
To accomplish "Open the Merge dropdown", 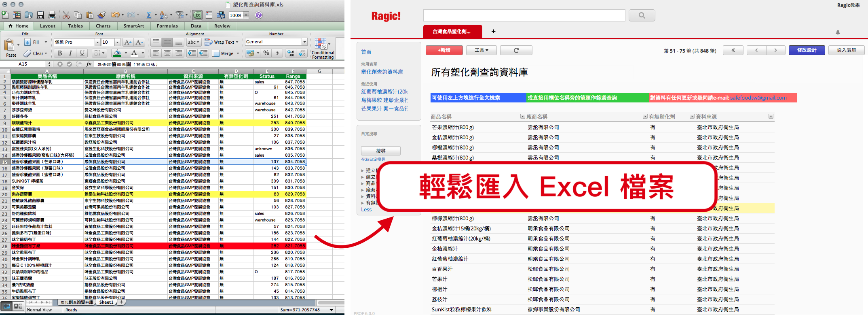I will click(238, 53).
